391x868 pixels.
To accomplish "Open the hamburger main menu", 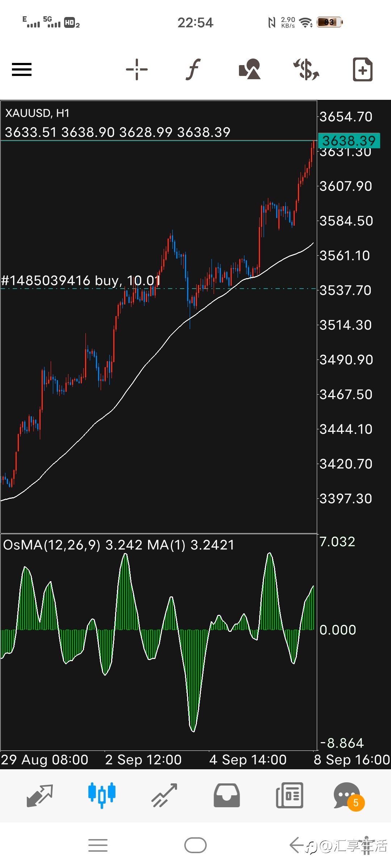I will (22, 69).
